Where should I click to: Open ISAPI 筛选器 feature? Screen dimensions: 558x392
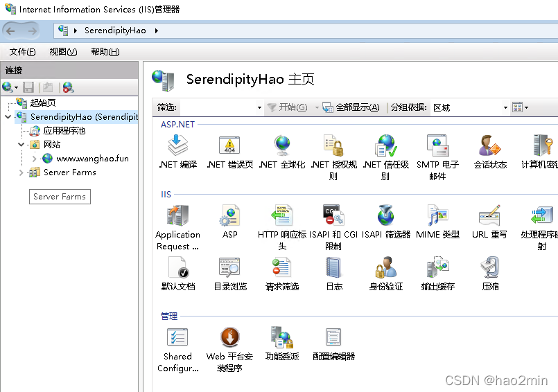tap(386, 222)
